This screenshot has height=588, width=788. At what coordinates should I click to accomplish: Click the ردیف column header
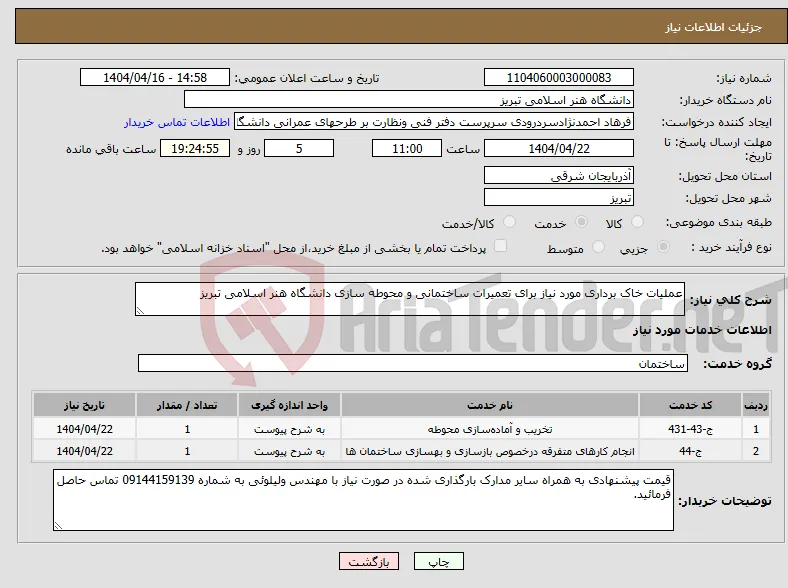[756, 405]
